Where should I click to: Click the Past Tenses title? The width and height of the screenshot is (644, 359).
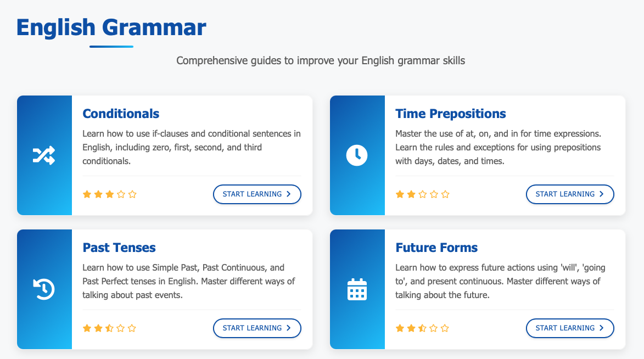(119, 248)
